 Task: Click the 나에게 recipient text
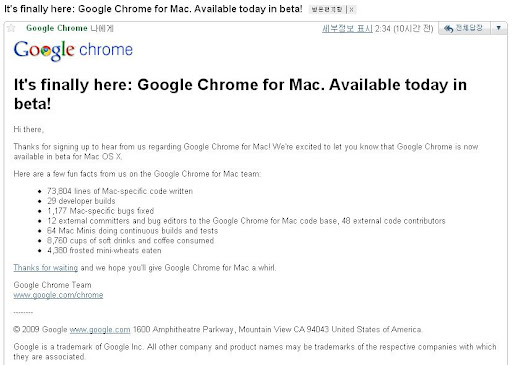pos(102,28)
